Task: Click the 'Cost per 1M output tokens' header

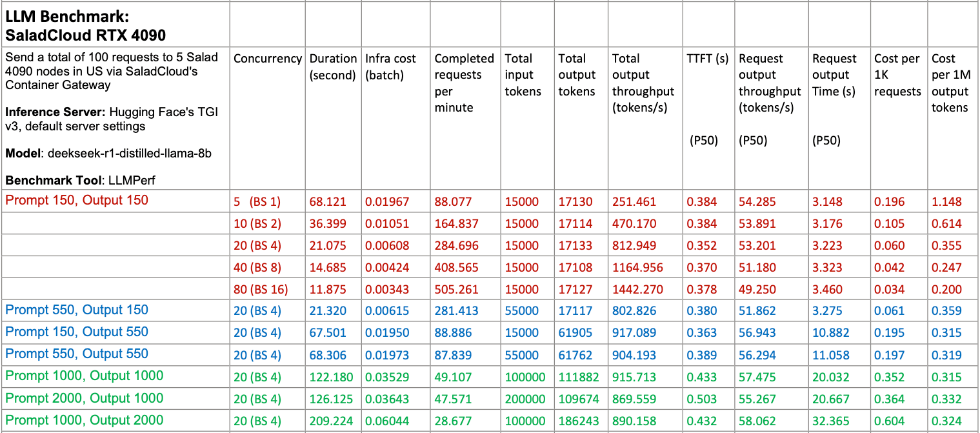Action: click(951, 83)
